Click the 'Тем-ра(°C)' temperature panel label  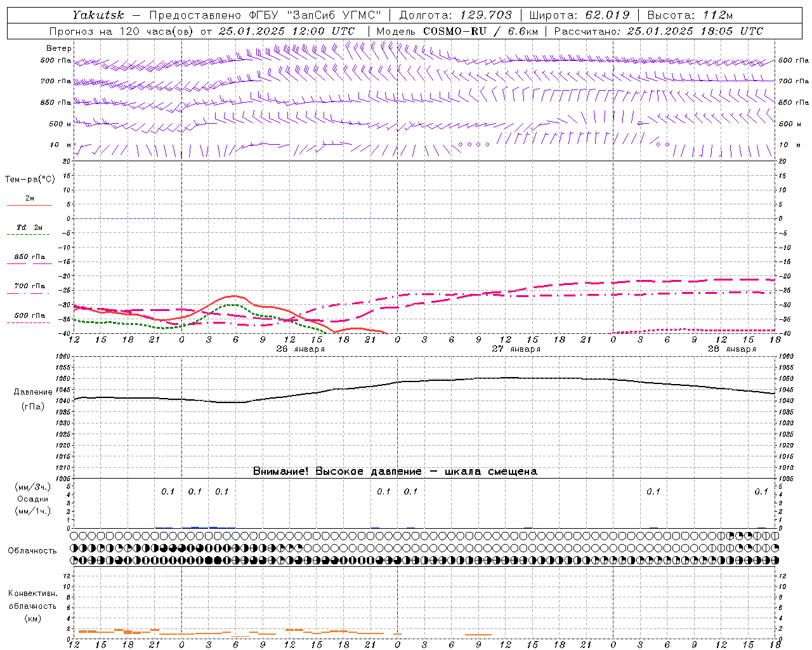click(x=30, y=180)
